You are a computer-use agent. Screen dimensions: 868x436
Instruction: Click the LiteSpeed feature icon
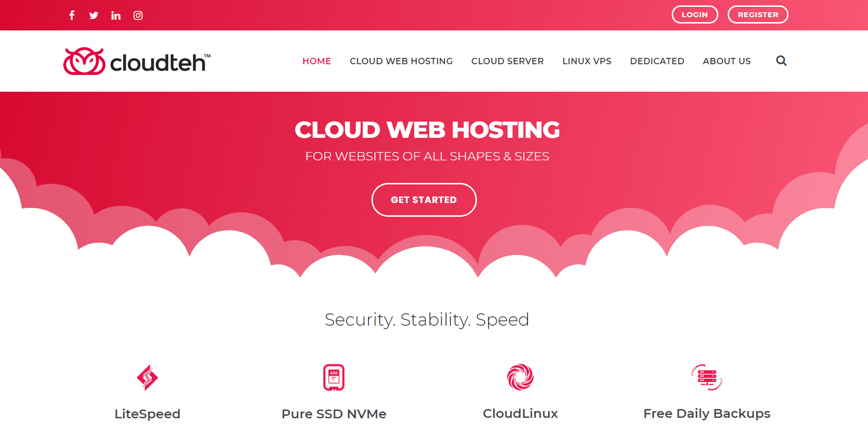click(147, 377)
